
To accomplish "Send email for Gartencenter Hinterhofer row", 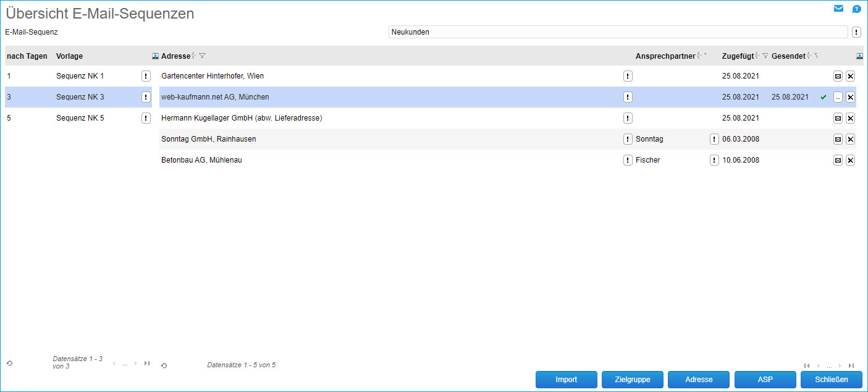I will point(838,76).
